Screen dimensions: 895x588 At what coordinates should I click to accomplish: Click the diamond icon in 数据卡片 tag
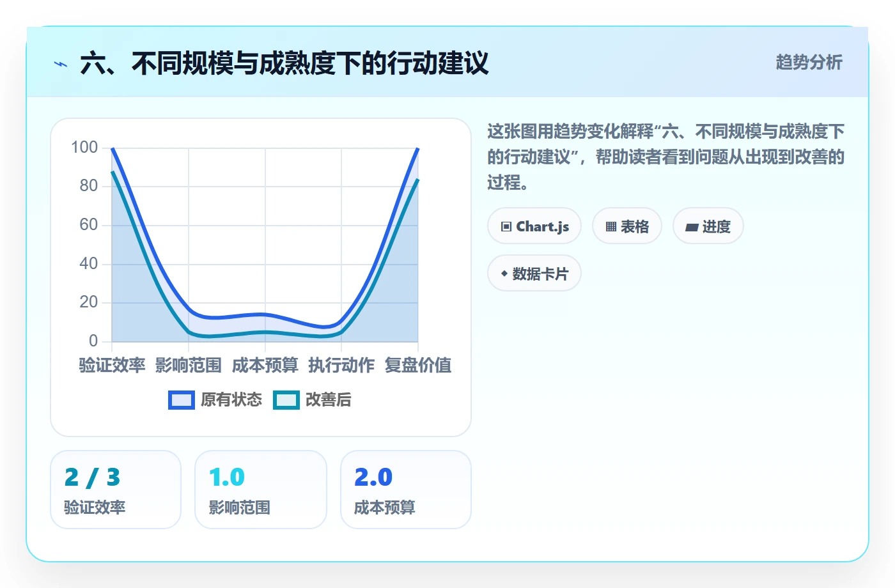pos(504,274)
